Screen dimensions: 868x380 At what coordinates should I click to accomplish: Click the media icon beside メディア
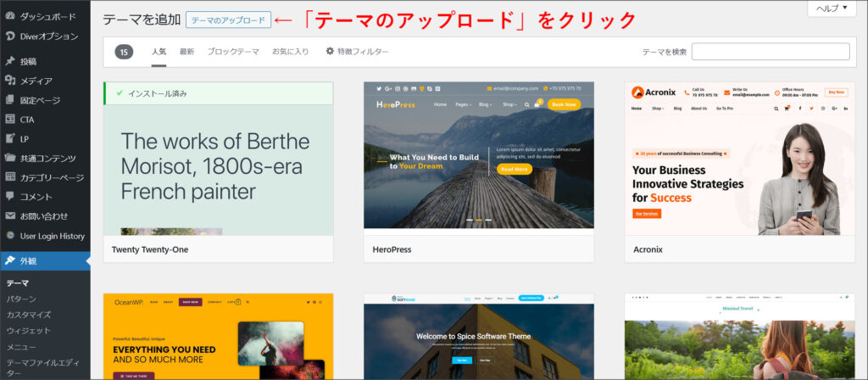point(10,81)
